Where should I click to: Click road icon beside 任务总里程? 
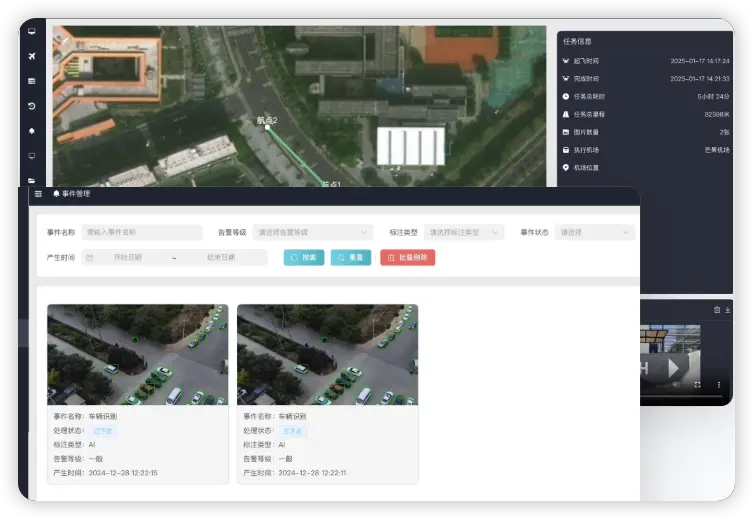[566, 114]
